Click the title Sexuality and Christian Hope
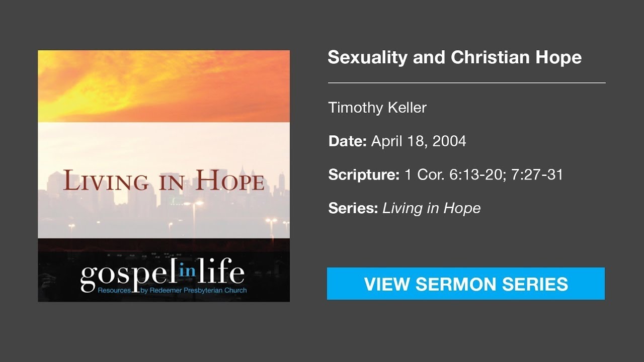 tap(454, 57)
